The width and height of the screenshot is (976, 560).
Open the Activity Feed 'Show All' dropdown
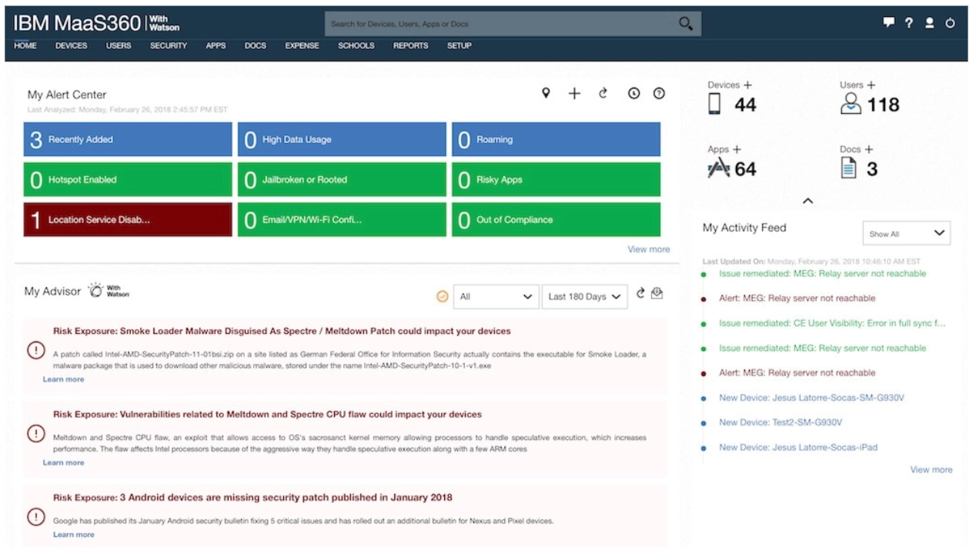pyautogui.click(x=906, y=233)
